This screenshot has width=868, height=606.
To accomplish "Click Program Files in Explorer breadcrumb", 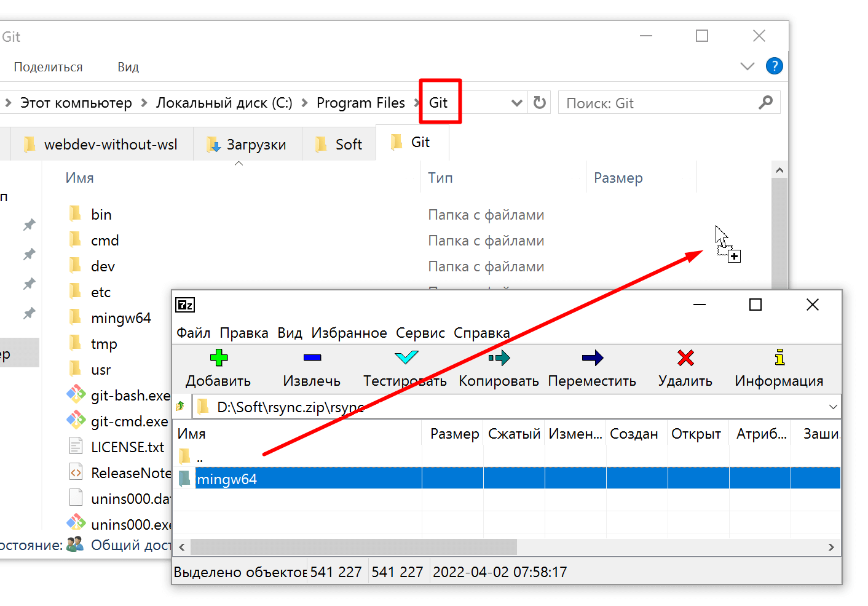I will pyautogui.click(x=361, y=103).
